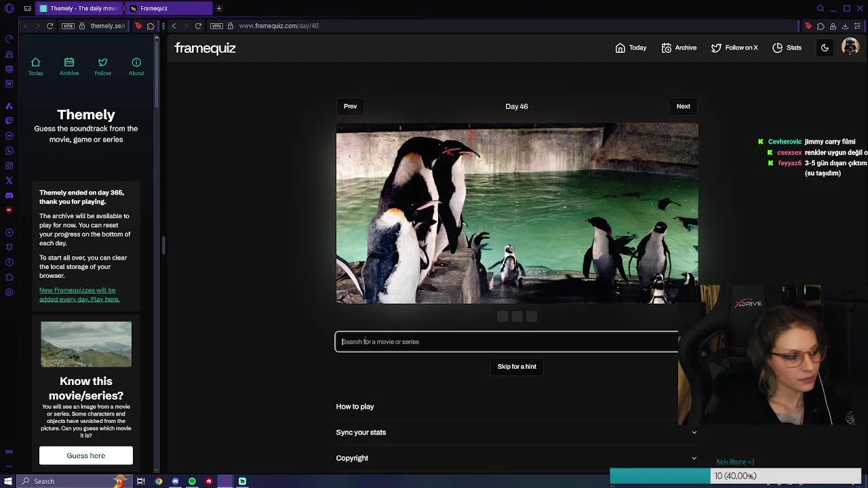868x488 pixels.
Task: Open WhatsApp in the Opera sidebar
Action: [x=9, y=150]
